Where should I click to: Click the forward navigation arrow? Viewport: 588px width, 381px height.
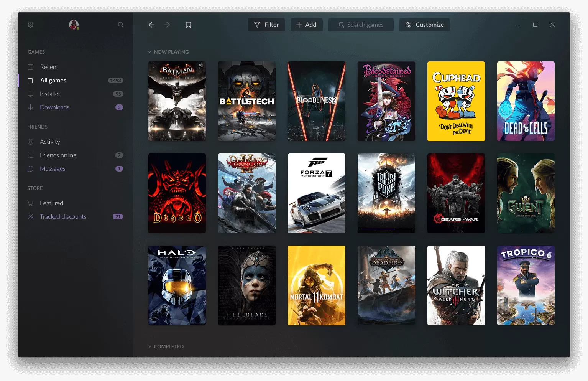[x=167, y=25]
